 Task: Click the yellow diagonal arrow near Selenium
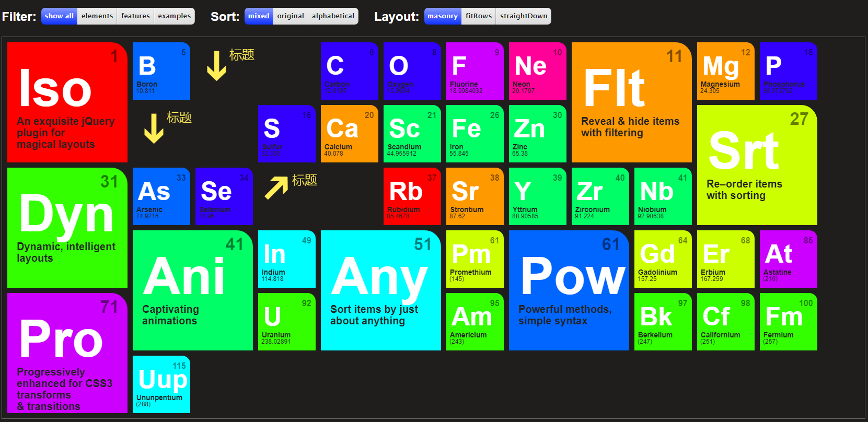276,187
